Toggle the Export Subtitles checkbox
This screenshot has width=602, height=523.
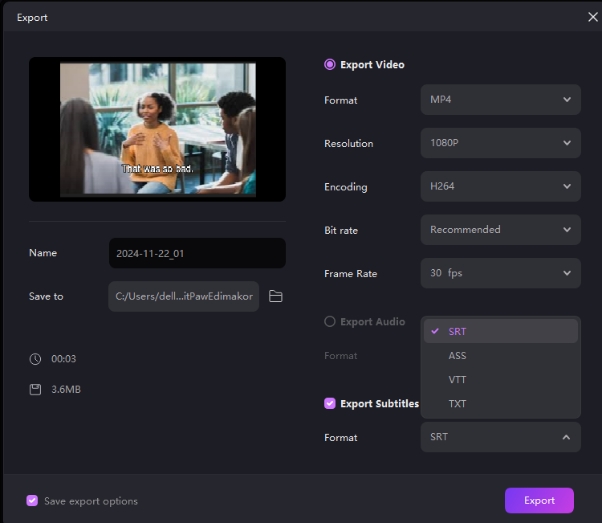coord(330,404)
